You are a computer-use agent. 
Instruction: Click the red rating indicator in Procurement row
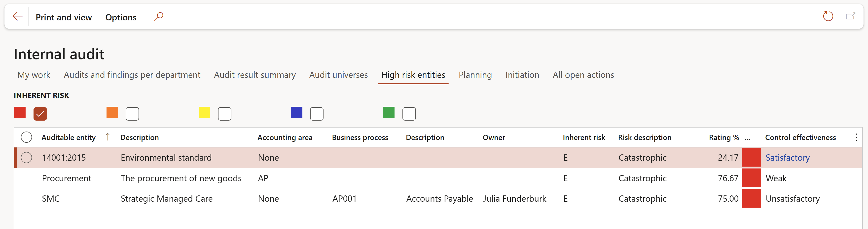pyautogui.click(x=751, y=178)
